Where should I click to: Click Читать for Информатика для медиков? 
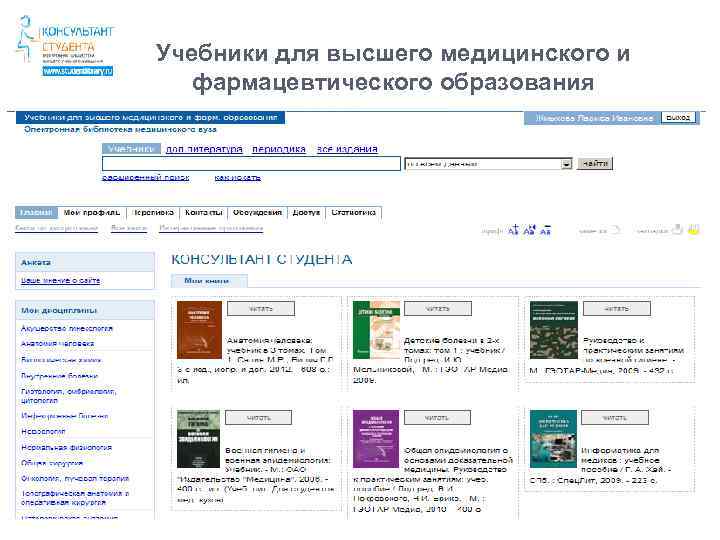615,417
